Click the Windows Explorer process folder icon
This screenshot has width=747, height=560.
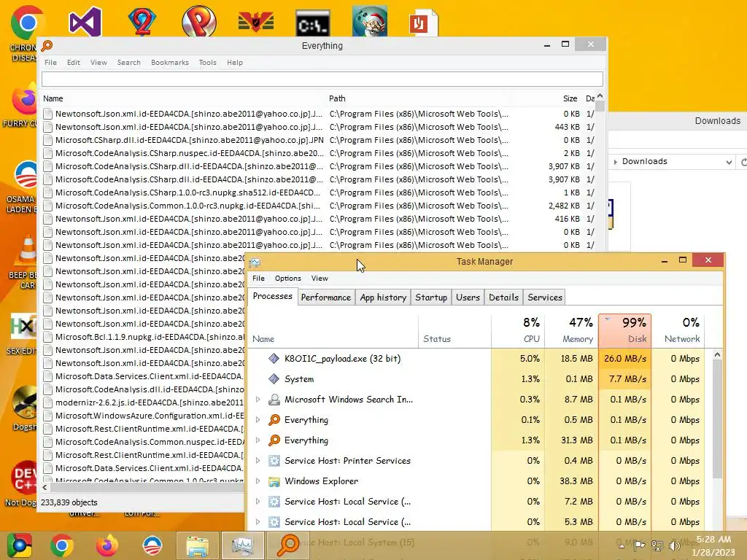(274, 481)
